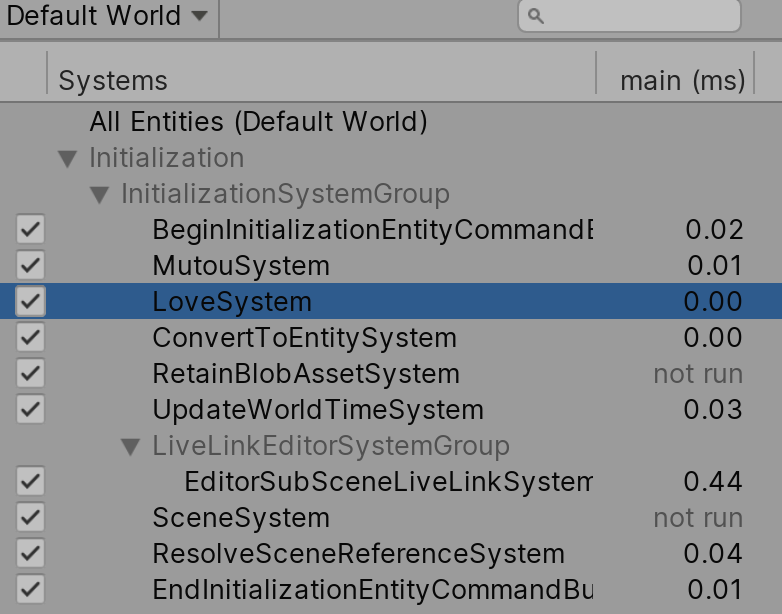Image resolution: width=782 pixels, height=614 pixels.
Task: Disable the SceneSystem checkbox
Action: [x=30, y=517]
